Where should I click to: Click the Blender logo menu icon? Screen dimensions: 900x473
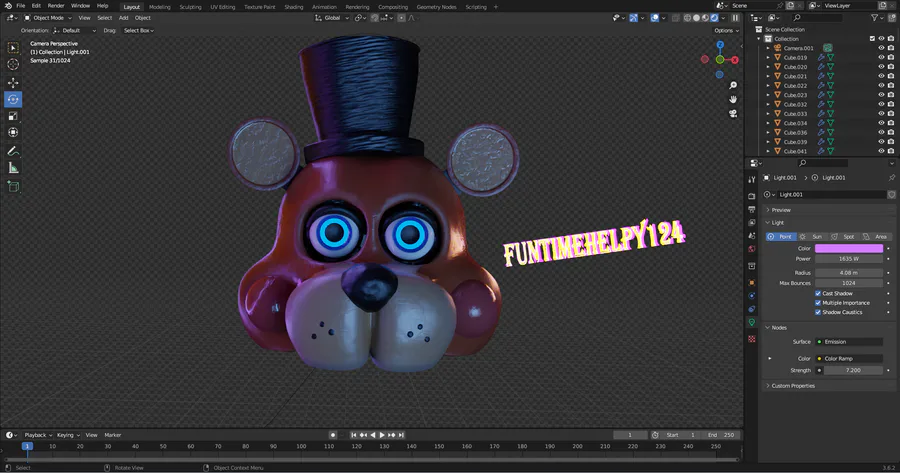click(x=8, y=6)
